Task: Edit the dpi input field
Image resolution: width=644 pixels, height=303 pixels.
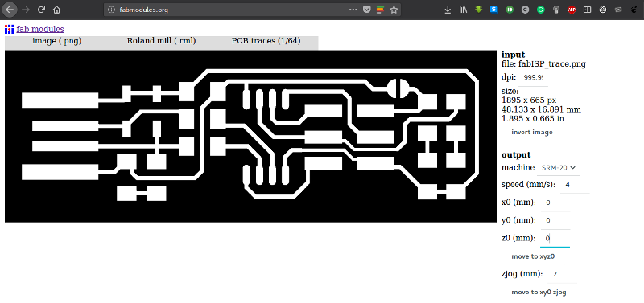Action: (533, 77)
